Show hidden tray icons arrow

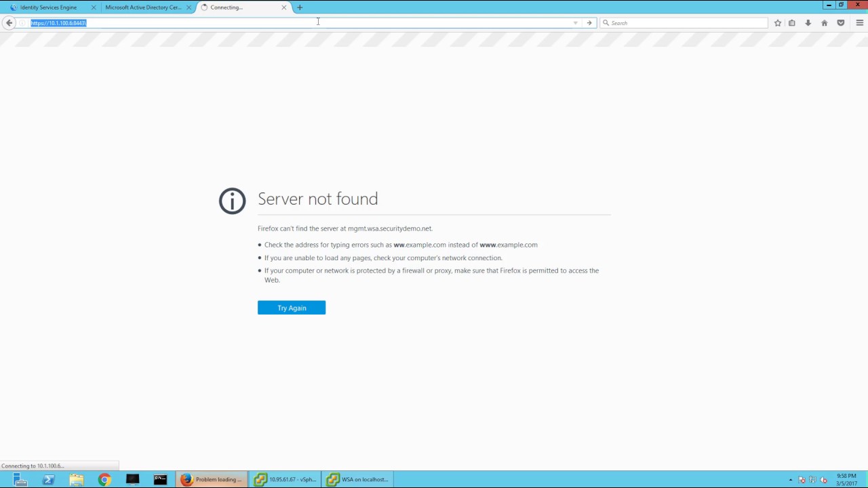click(x=790, y=480)
